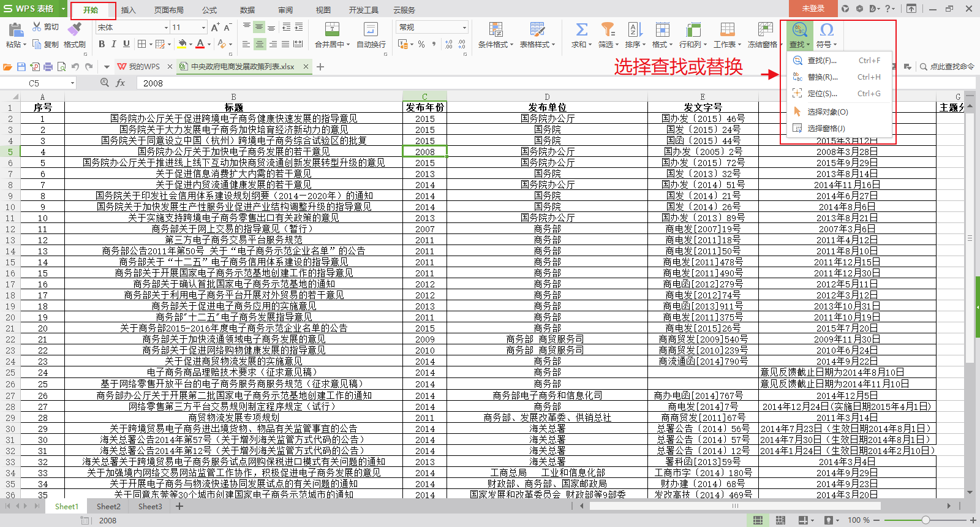Viewport: 980px width, 527px height.
Task: Click the Merge and Center icon
Action: point(331,29)
